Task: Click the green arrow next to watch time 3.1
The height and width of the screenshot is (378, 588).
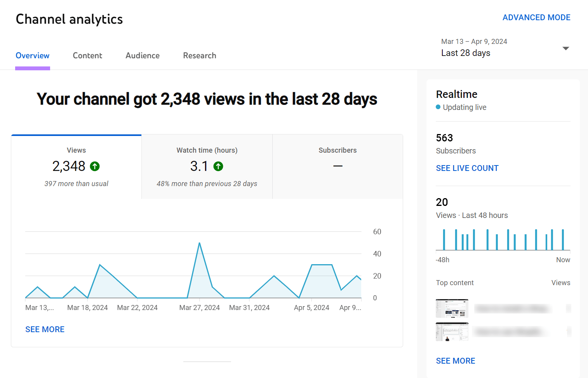Action: coord(218,166)
